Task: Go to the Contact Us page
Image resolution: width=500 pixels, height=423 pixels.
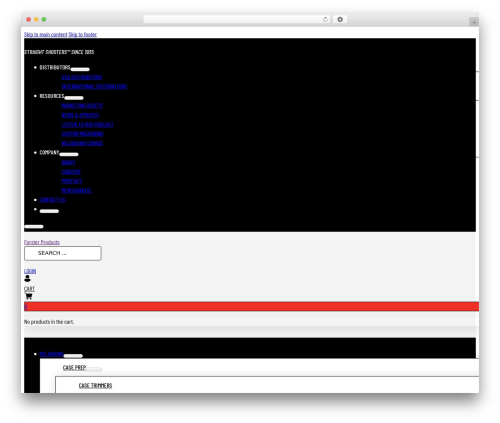Action: (52, 200)
